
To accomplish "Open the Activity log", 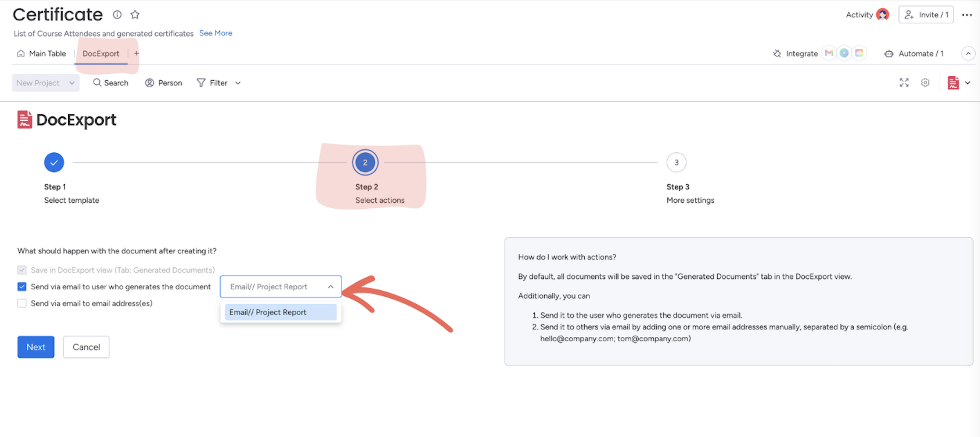I will (x=859, y=15).
